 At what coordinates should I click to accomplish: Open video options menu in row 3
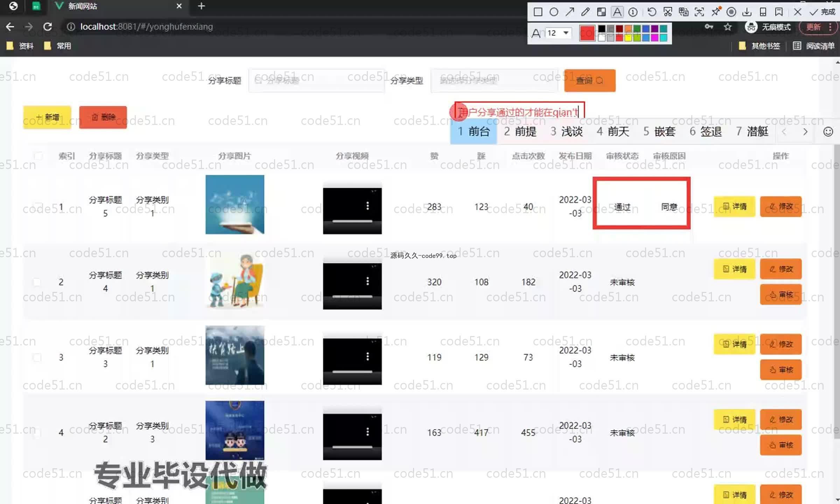tap(367, 356)
